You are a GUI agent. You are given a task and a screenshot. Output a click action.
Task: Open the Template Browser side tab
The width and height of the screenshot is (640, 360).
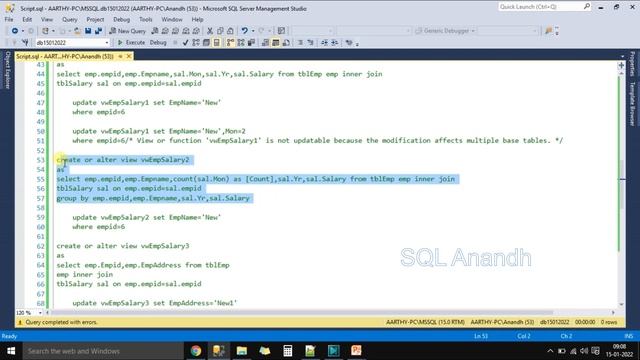pos(632,104)
